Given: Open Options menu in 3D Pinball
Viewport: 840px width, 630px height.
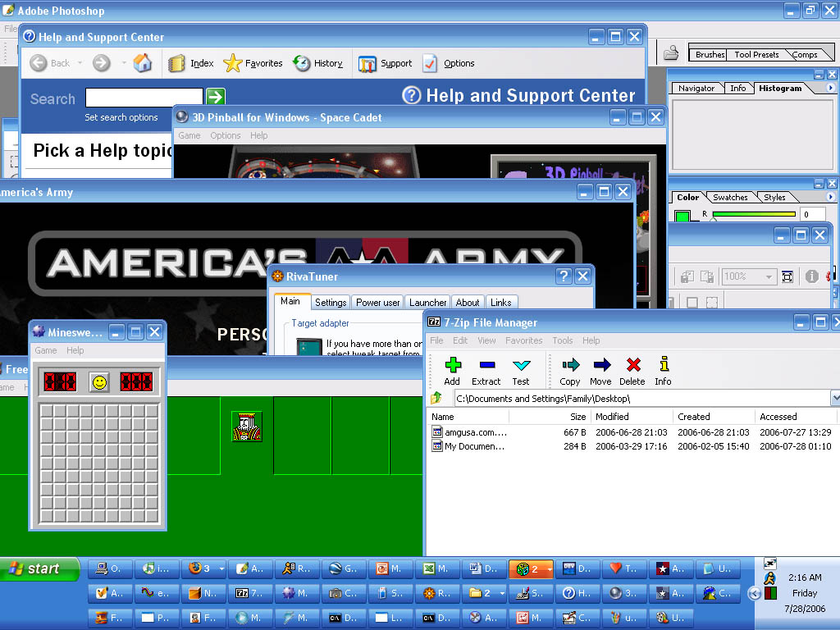Looking at the screenshot, I should [x=225, y=135].
